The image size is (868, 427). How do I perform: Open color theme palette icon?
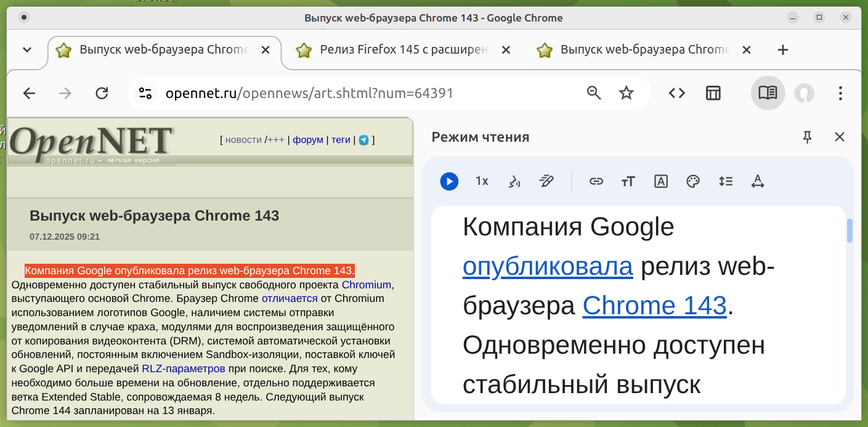tap(693, 181)
